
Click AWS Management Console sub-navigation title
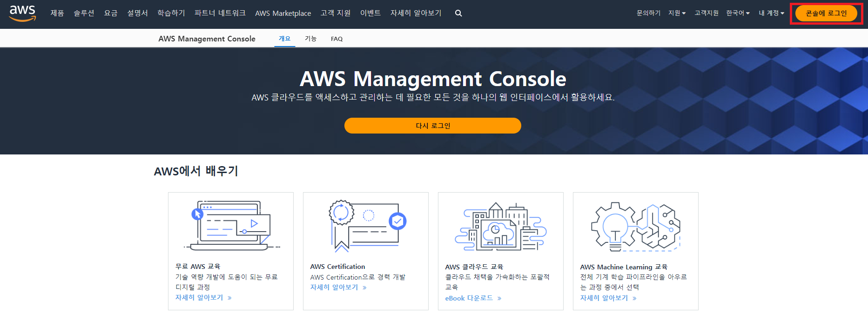(207, 39)
